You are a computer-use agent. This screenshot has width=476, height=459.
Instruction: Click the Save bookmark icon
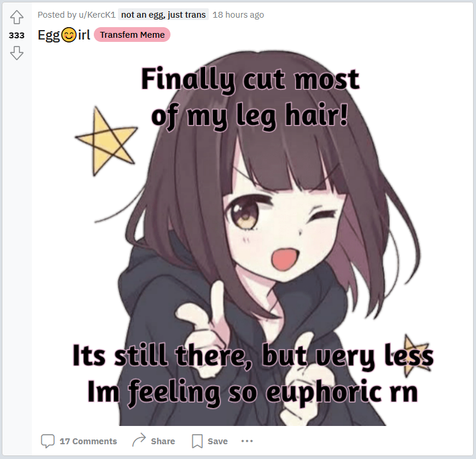click(x=197, y=441)
